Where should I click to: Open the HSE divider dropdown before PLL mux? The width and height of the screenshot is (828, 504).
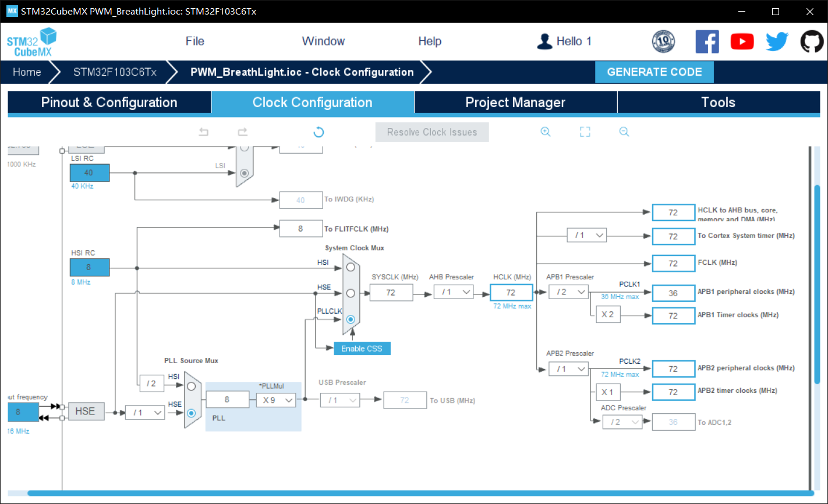(145, 413)
